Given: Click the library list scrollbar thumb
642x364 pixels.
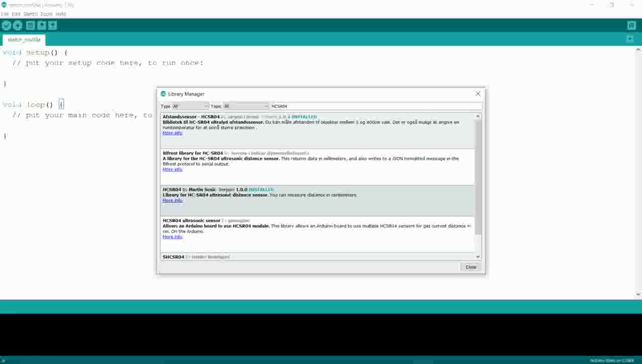Looking at the screenshot, I should (478, 177).
